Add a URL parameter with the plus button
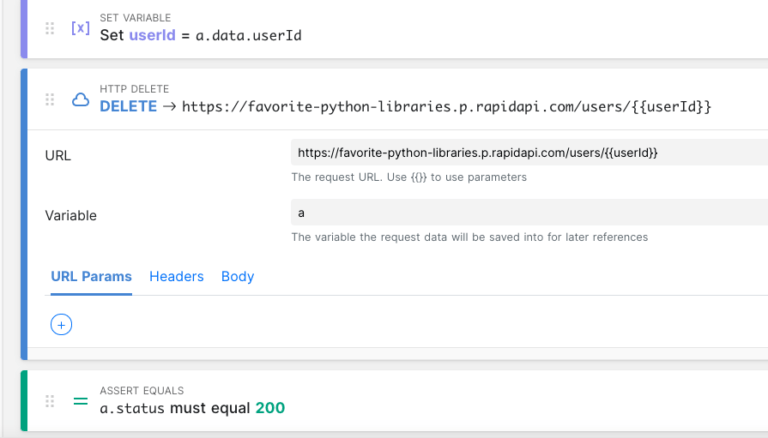The height and width of the screenshot is (438, 768). (x=61, y=325)
